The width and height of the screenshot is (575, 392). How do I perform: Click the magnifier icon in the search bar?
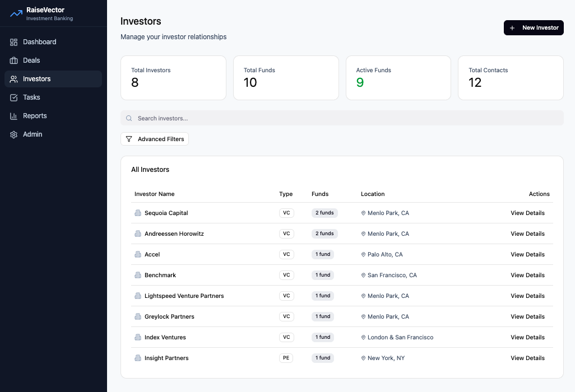pyautogui.click(x=129, y=118)
